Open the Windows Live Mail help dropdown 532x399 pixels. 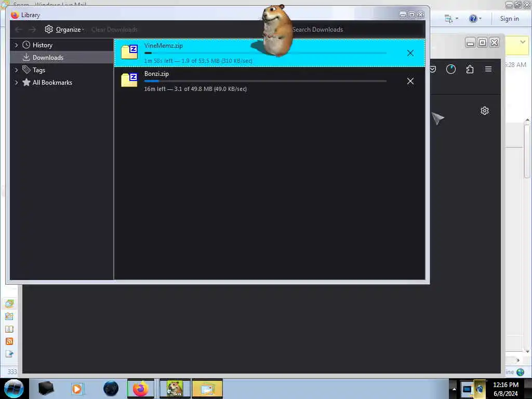475,19
